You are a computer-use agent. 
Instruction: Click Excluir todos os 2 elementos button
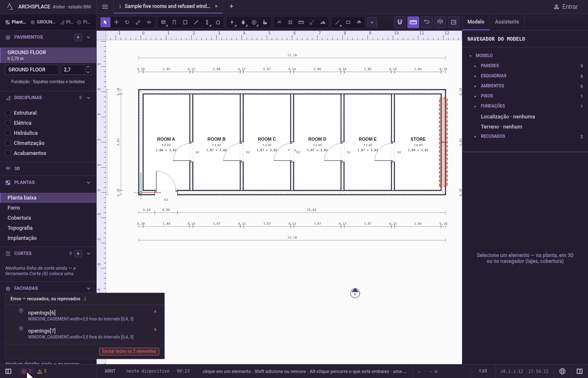129,352
